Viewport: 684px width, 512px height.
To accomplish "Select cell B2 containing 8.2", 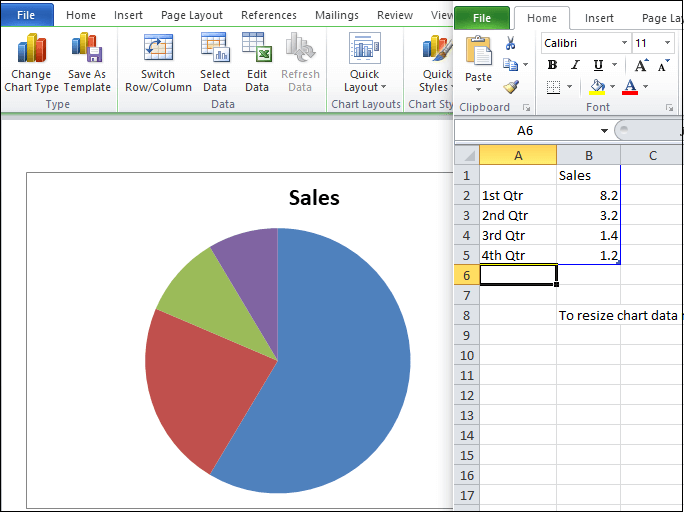I will pyautogui.click(x=588, y=195).
